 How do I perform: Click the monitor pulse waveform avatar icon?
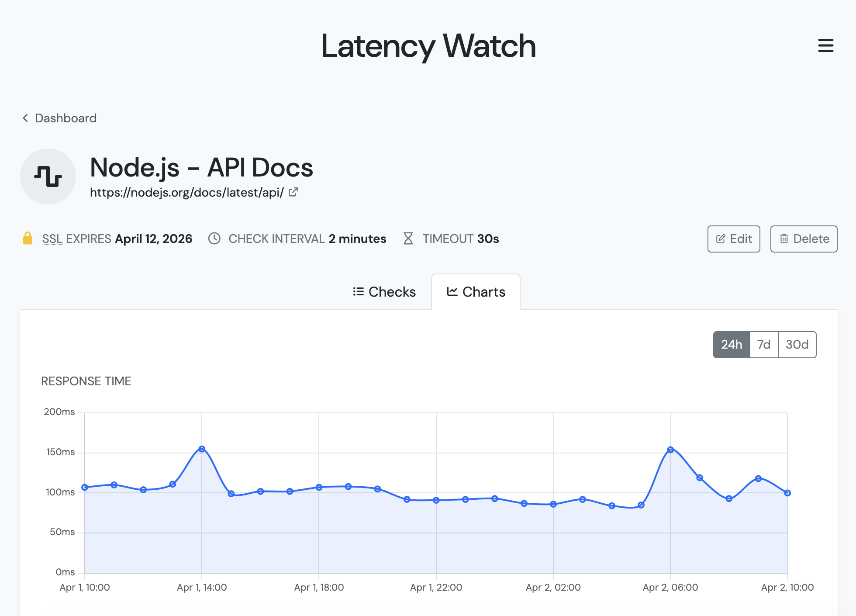coord(48,176)
